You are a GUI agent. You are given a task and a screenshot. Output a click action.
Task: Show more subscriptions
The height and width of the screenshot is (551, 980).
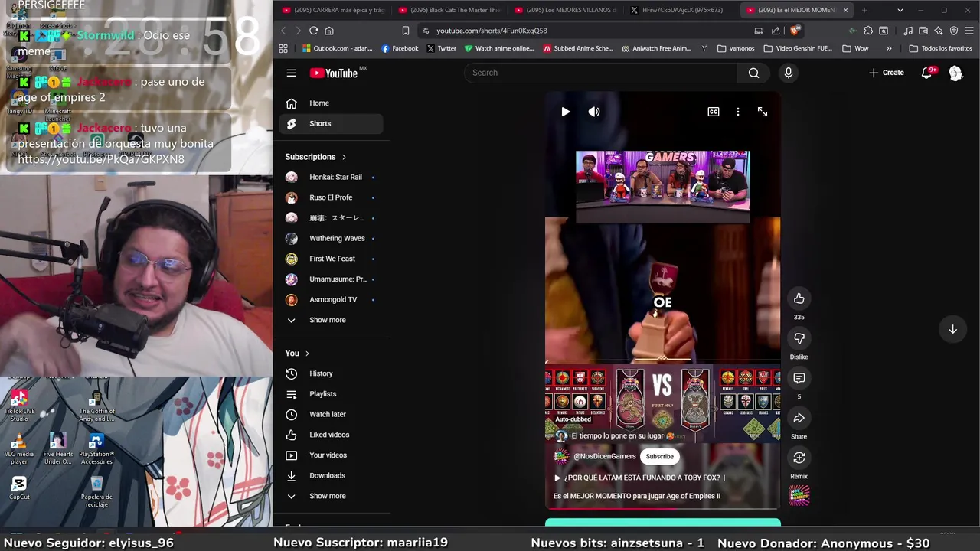(x=331, y=320)
